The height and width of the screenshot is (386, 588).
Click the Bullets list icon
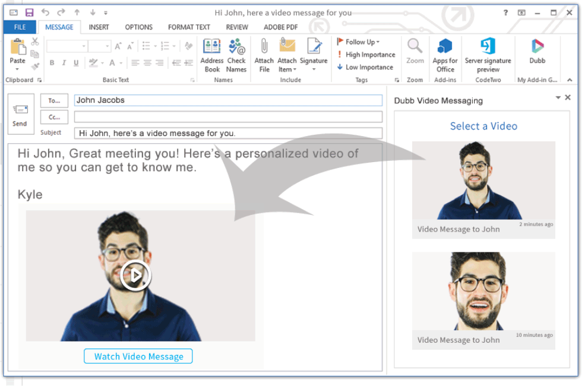(x=146, y=46)
